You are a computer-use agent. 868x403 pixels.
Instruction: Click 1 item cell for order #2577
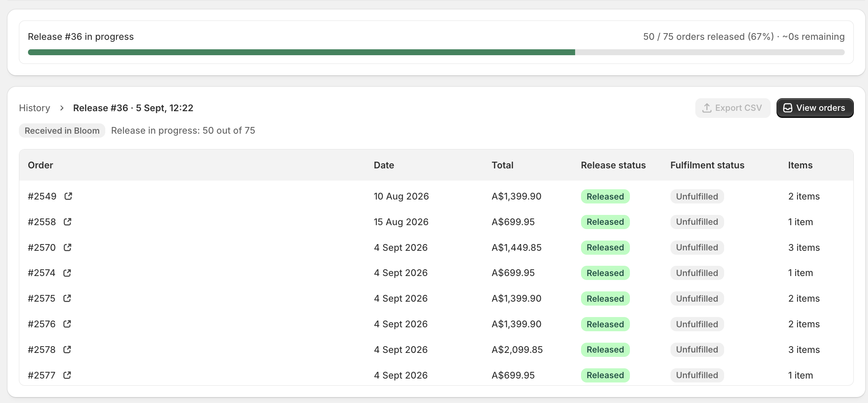pyautogui.click(x=800, y=375)
